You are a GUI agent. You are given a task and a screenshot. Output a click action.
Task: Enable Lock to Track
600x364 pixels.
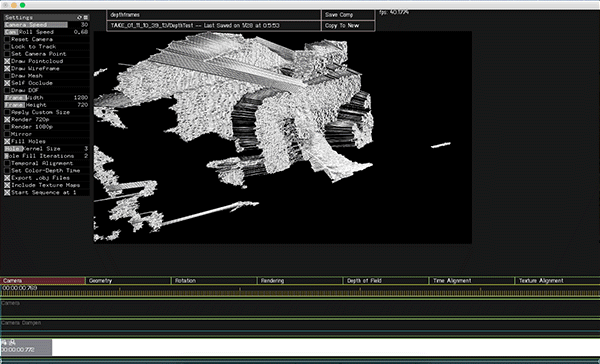click(x=7, y=47)
